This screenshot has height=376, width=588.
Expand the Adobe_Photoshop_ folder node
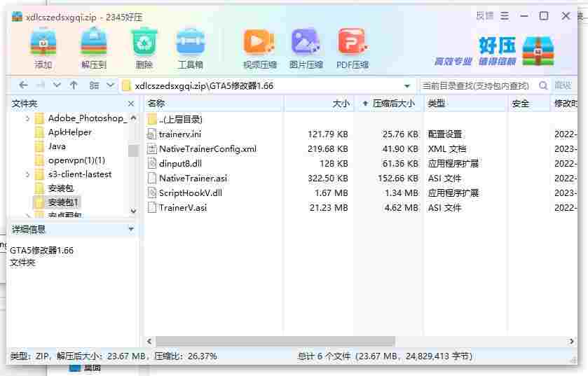coord(27,118)
